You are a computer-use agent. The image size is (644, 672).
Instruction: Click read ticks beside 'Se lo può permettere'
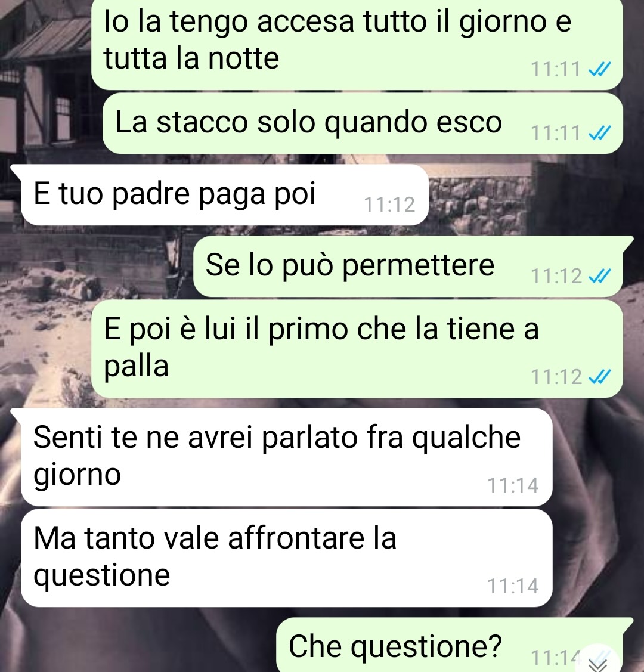[599, 276]
